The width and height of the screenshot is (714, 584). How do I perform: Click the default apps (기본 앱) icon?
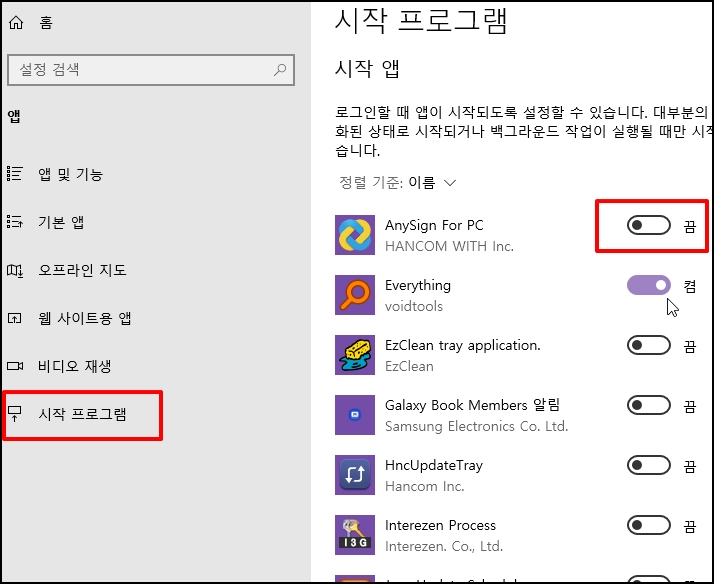15,222
